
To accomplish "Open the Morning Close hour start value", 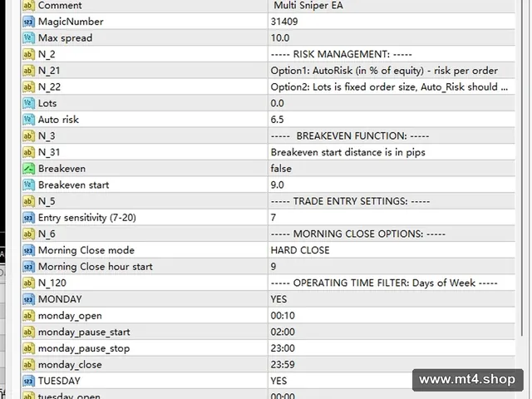I will 392,267.
